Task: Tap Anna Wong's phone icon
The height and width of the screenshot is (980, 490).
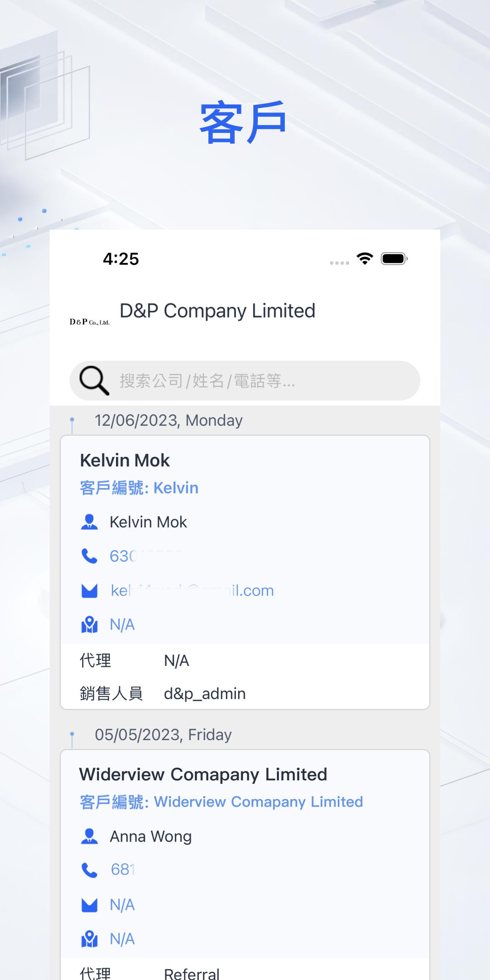Action: [89, 870]
